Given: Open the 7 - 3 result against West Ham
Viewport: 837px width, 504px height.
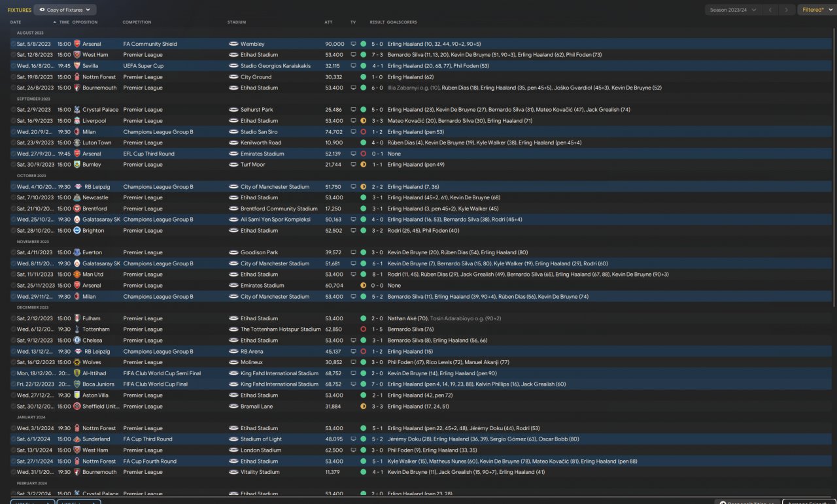Looking at the screenshot, I should pyautogui.click(x=377, y=55).
